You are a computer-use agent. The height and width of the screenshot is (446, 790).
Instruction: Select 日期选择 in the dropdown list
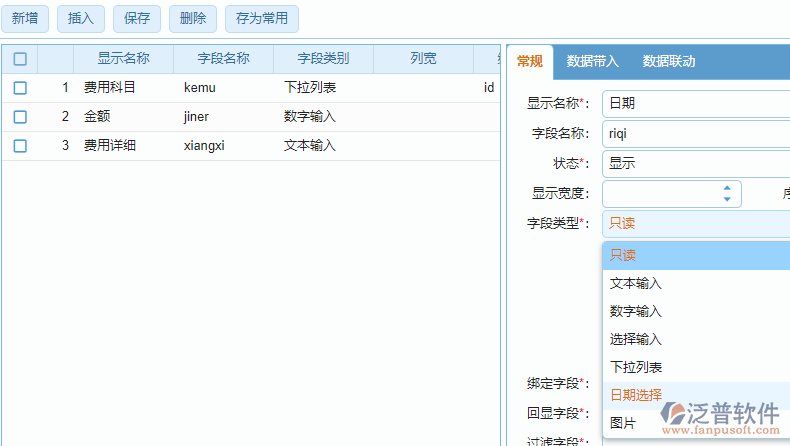696,395
